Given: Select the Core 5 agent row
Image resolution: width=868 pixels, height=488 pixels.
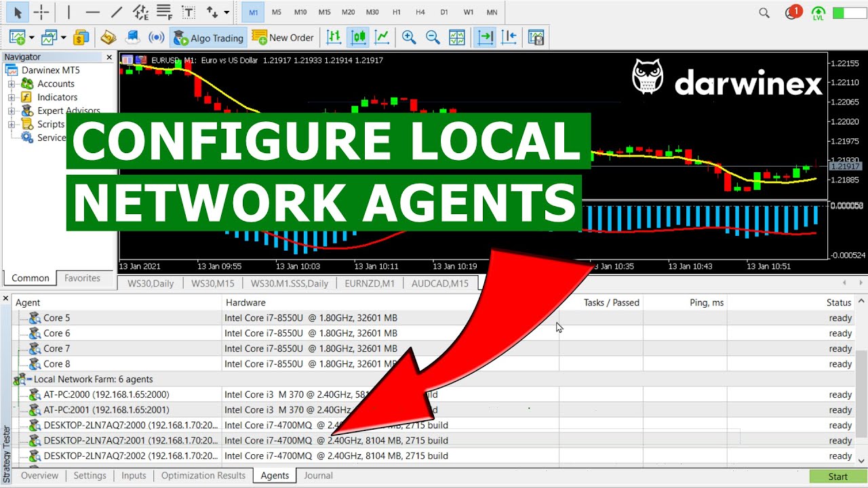Looking at the screenshot, I should pyautogui.click(x=434, y=318).
